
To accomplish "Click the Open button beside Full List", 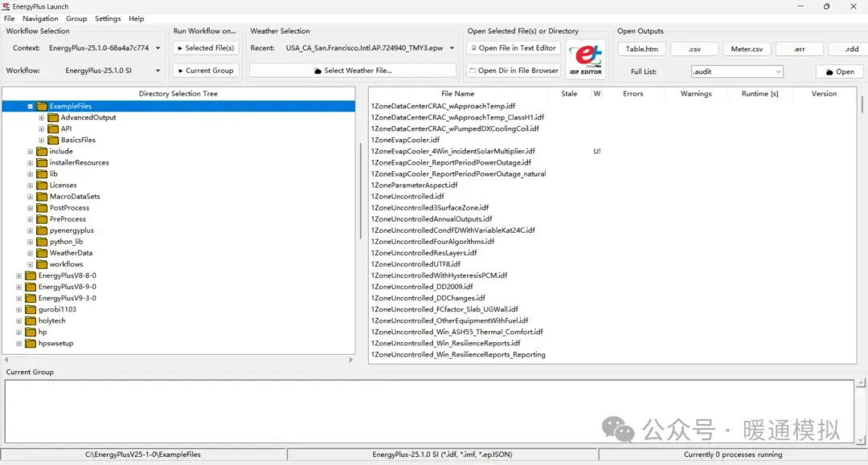I will pos(840,71).
